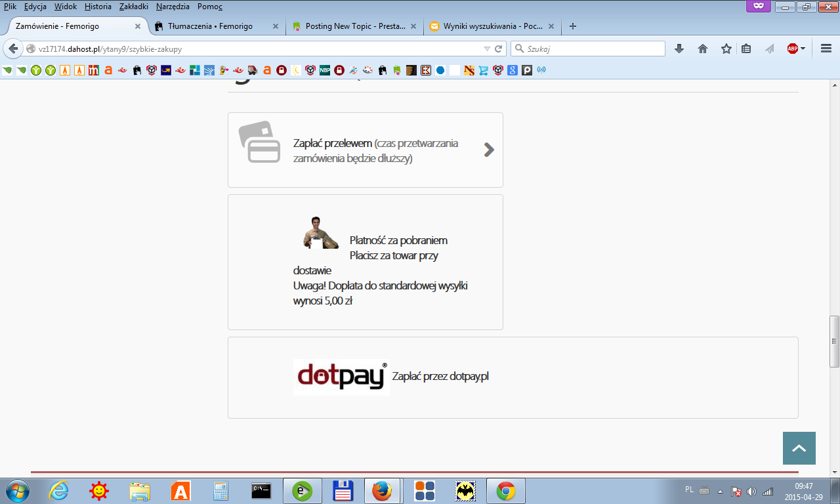840x504 pixels.
Task: Open The Bat! bat icon in taskbar
Action: [x=465, y=490]
